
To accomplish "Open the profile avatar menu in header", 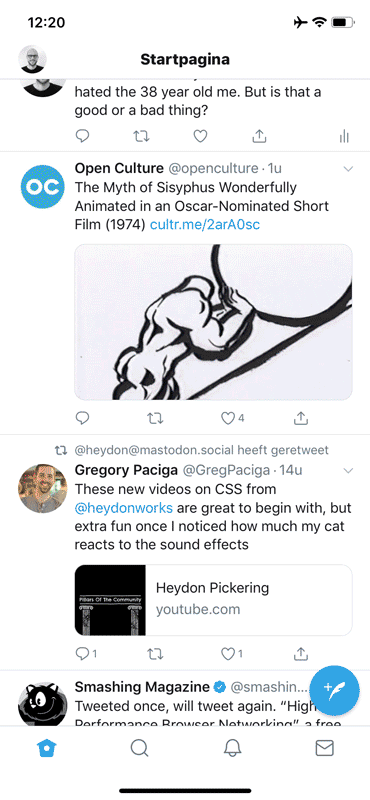I will [x=33, y=60].
